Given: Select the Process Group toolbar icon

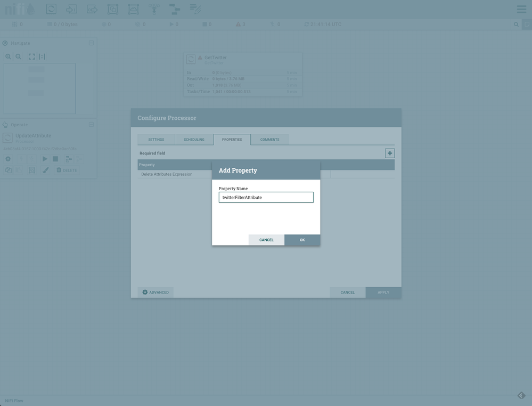Looking at the screenshot, I should click(x=113, y=9).
